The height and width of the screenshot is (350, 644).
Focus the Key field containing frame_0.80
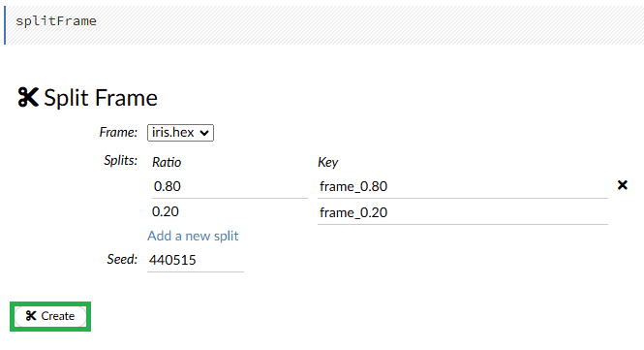(x=463, y=186)
